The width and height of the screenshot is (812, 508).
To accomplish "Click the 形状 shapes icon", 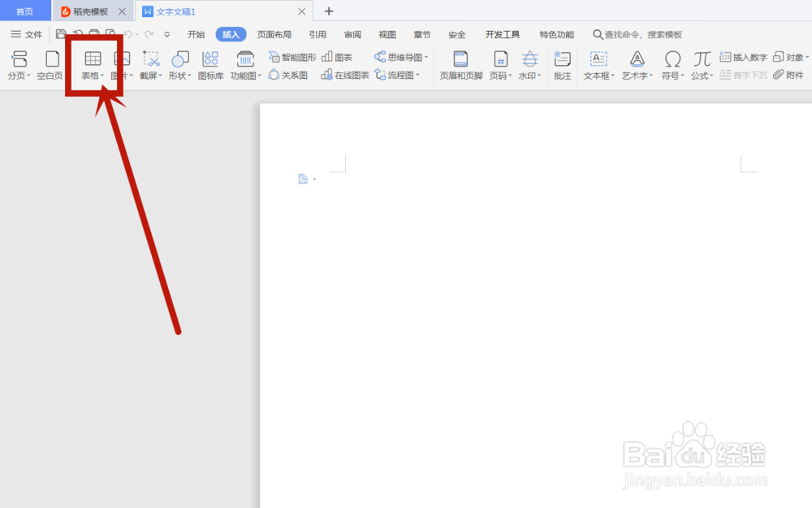I will pos(179,59).
